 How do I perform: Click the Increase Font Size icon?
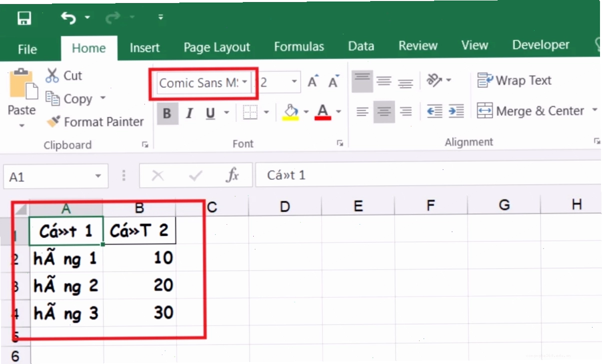[x=314, y=81]
